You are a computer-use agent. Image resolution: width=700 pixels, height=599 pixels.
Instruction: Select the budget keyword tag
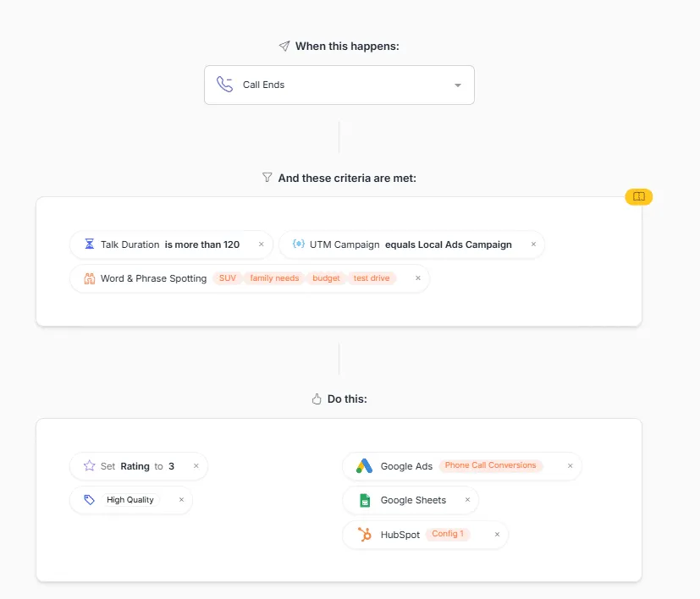326,278
